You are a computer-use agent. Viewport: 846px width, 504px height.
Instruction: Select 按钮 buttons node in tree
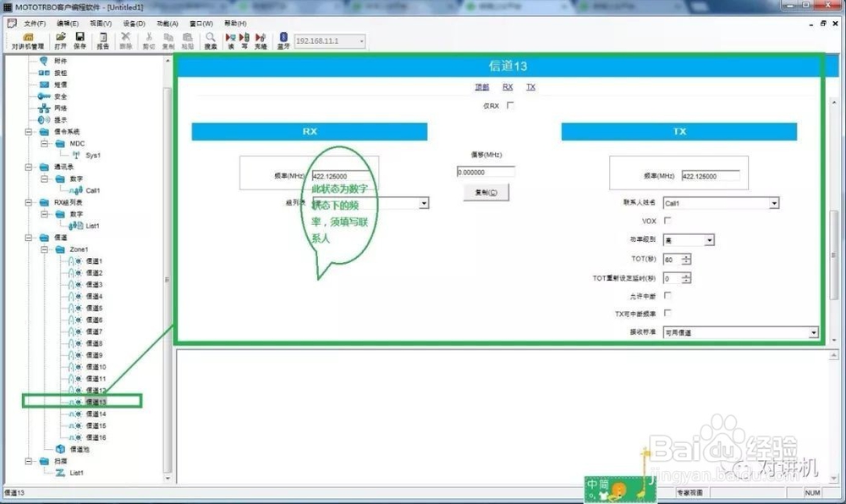[x=60, y=73]
